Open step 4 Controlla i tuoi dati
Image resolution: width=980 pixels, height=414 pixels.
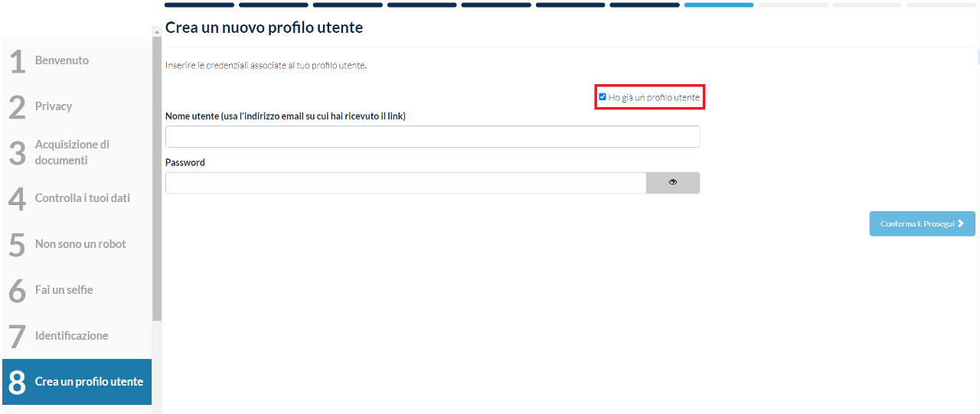click(82, 198)
